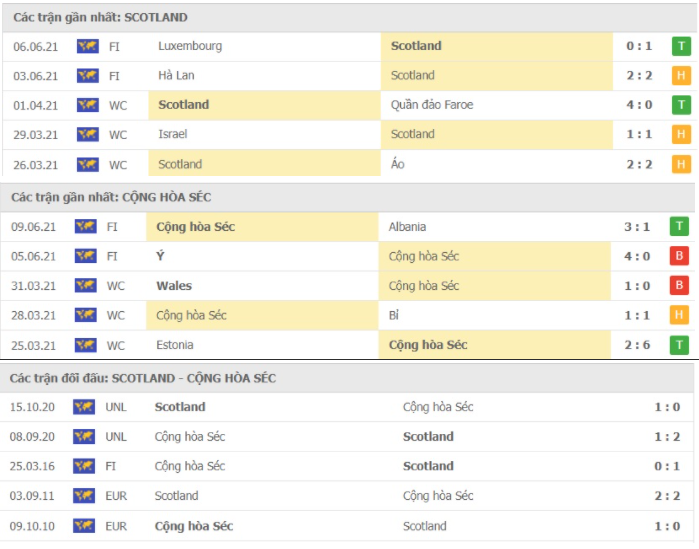Image resolution: width=699 pixels, height=549 pixels.
Task: Click green T badge on Estonia match
Action: tap(679, 345)
